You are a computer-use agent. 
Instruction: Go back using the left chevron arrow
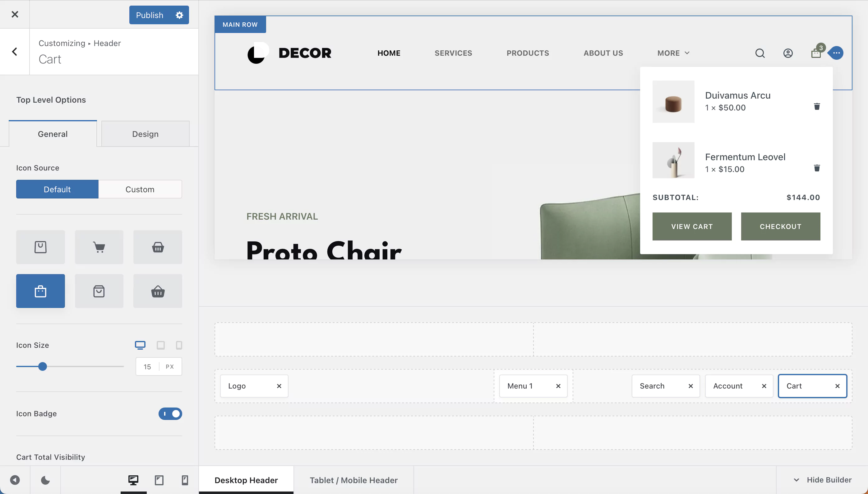[15, 52]
